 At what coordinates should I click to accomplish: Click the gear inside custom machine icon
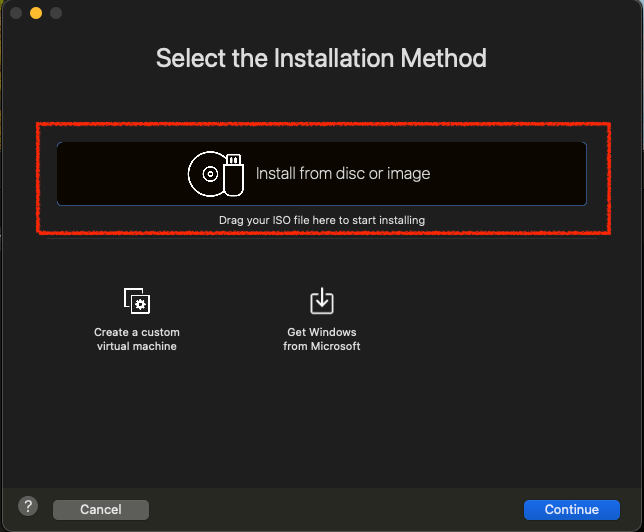141,304
